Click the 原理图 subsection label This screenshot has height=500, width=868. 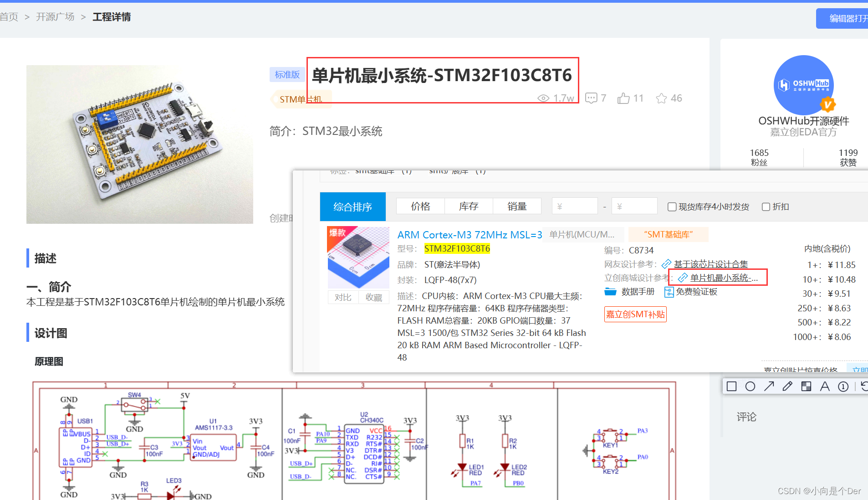click(49, 361)
